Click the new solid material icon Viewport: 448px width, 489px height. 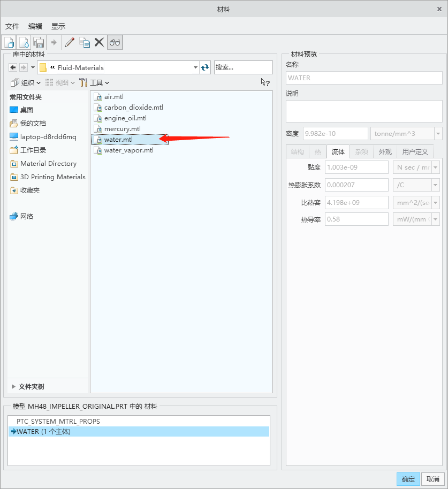pos(9,42)
